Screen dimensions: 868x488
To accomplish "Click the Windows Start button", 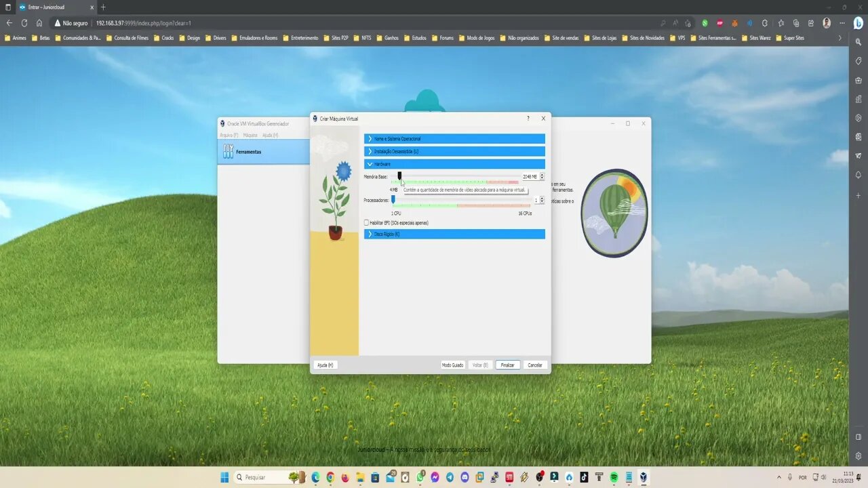I will (x=224, y=477).
